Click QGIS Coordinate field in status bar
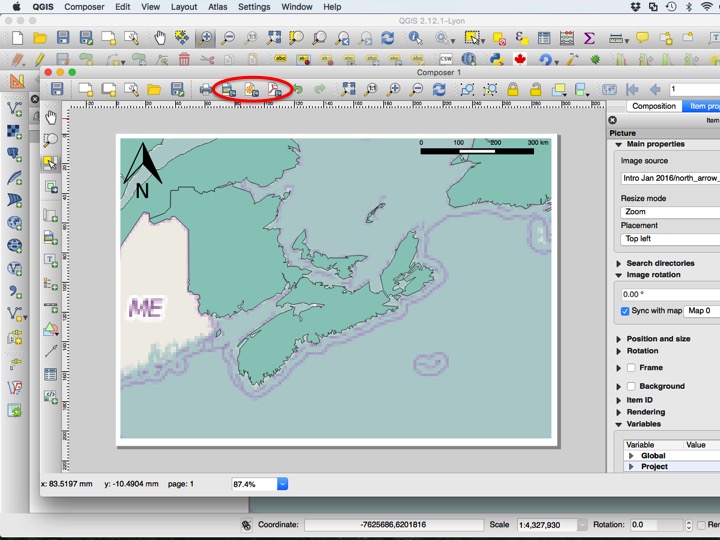The height and width of the screenshot is (540, 720). [x=394, y=525]
